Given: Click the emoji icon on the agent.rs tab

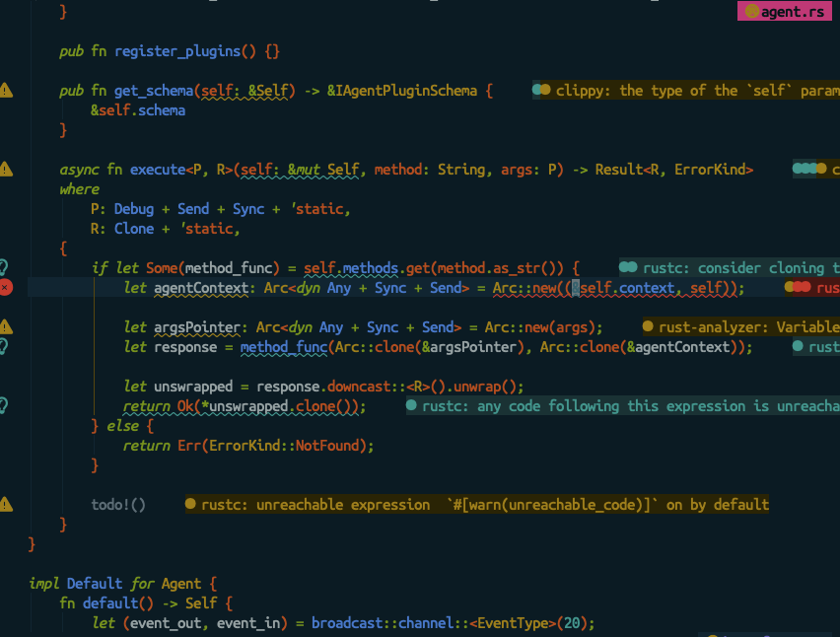Looking at the screenshot, I should pos(751,11).
